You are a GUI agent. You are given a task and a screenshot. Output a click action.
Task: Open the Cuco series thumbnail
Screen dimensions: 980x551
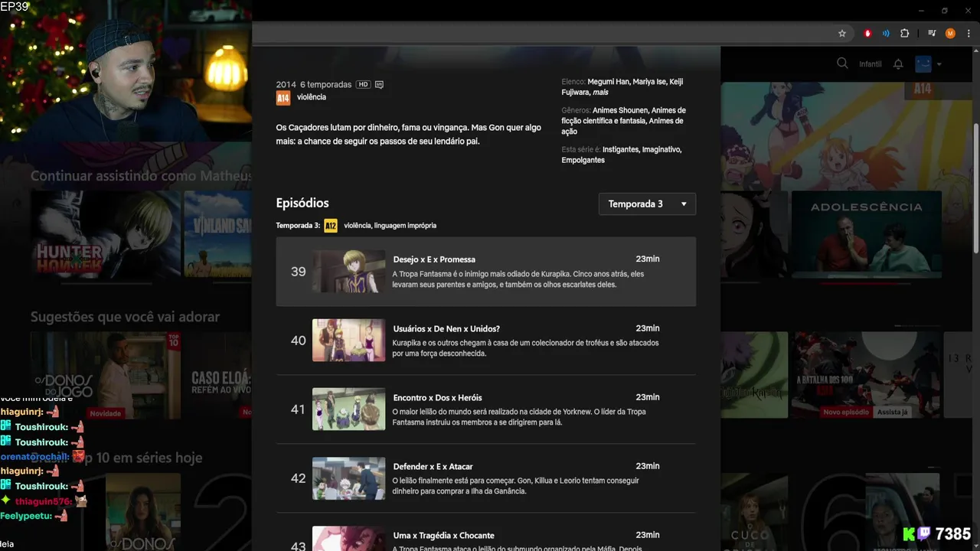[x=754, y=513]
